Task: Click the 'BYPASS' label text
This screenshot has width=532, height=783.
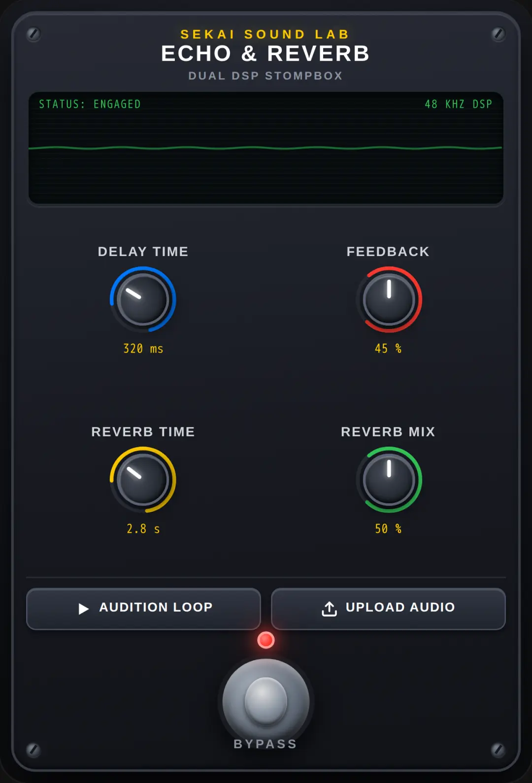Action: pos(266,744)
